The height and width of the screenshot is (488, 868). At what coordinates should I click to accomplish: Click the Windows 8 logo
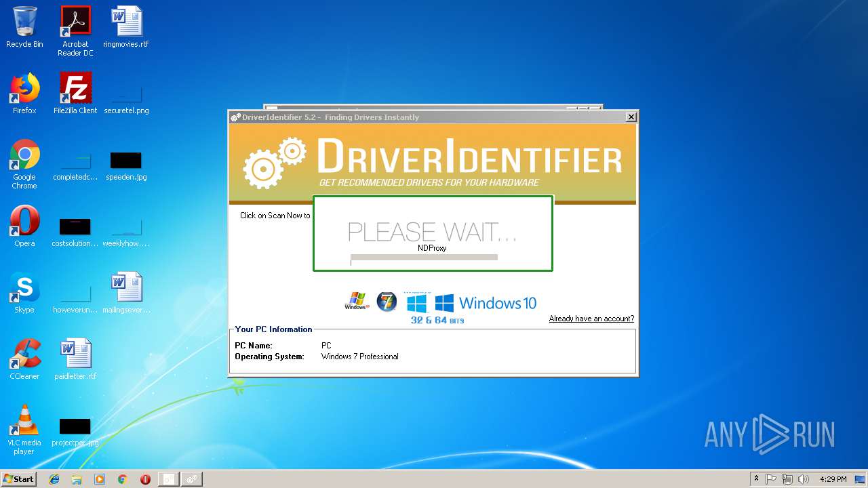416,302
